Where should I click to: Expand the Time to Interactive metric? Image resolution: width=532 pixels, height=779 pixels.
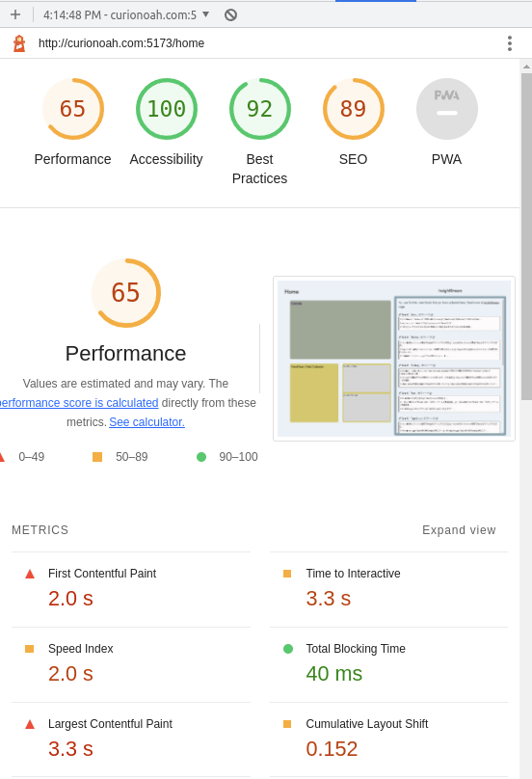coord(389,590)
